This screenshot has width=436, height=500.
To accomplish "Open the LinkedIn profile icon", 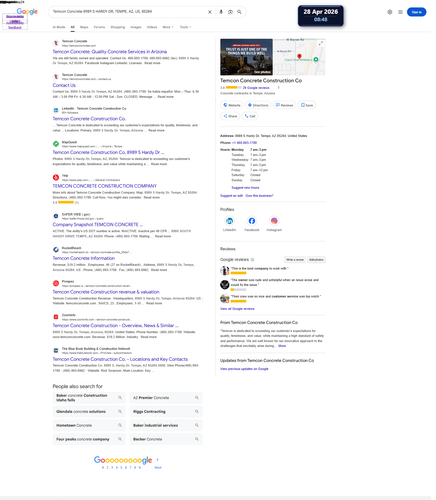I will (x=229, y=221).
